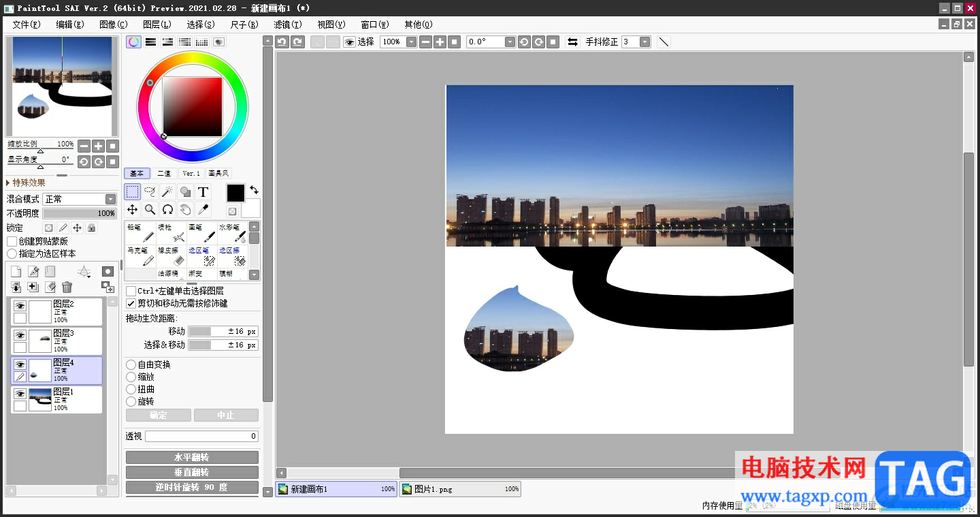Open the 视图 menu
The width and height of the screenshot is (980, 517).
tap(331, 25)
